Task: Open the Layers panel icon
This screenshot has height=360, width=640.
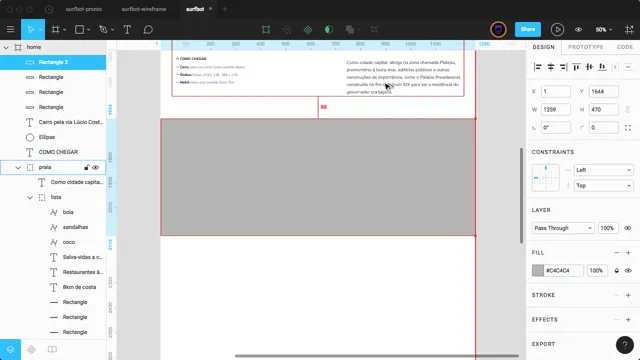Action: tap(10, 349)
